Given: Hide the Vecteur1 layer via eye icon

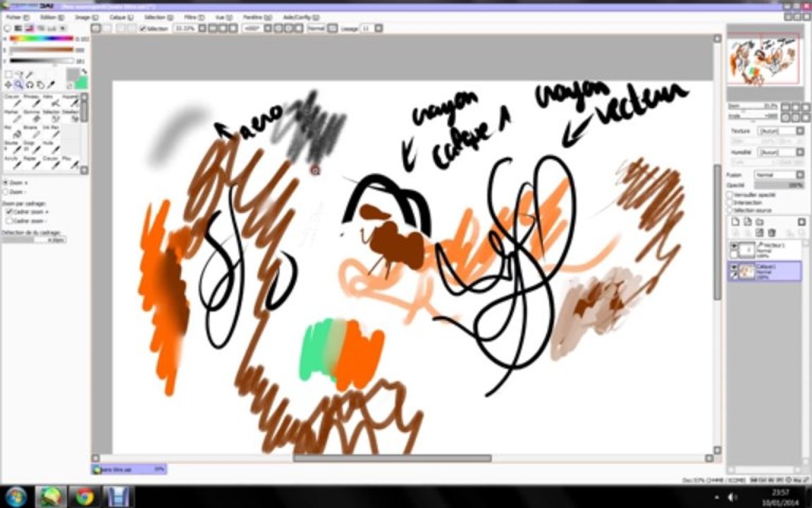Looking at the screenshot, I should [x=734, y=246].
